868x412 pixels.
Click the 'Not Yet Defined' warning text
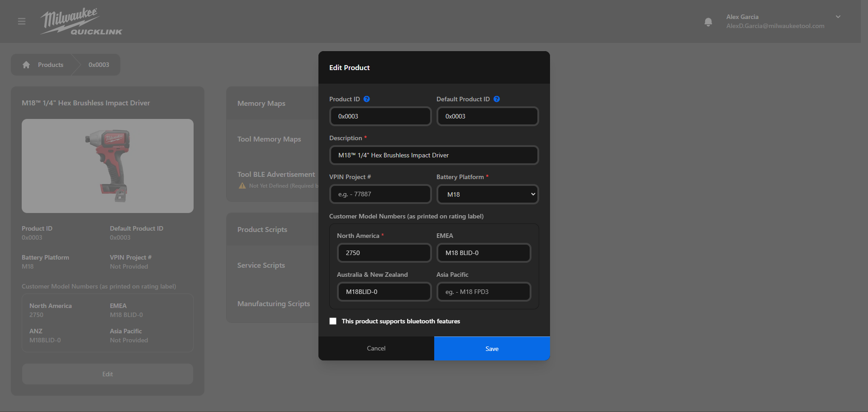point(284,185)
